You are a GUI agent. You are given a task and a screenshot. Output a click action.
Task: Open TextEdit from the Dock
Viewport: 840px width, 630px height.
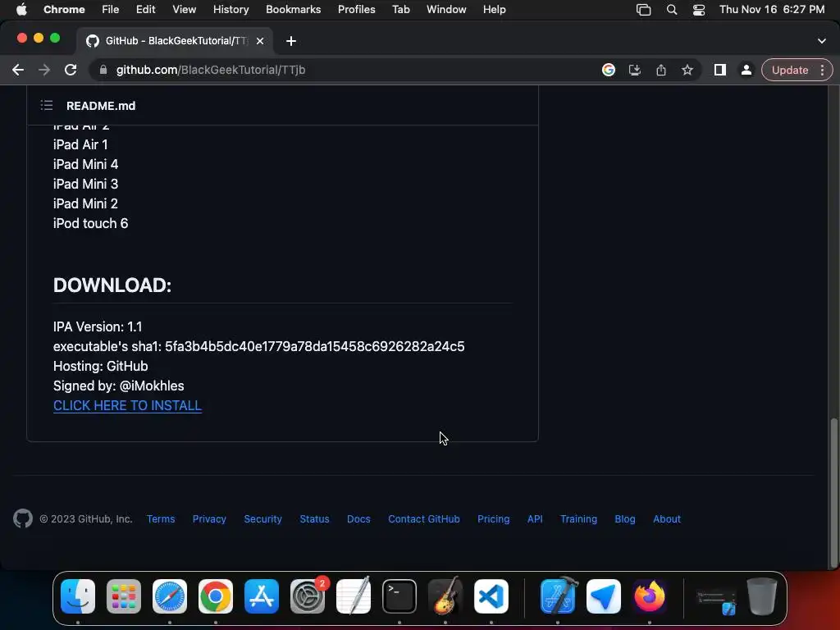pos(354,596)
